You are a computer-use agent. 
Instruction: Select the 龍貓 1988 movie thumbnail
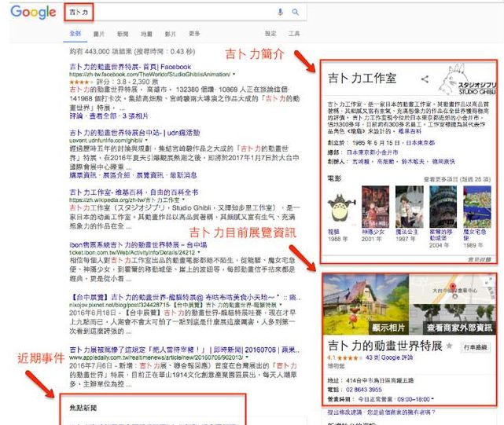tap(342, 207)
